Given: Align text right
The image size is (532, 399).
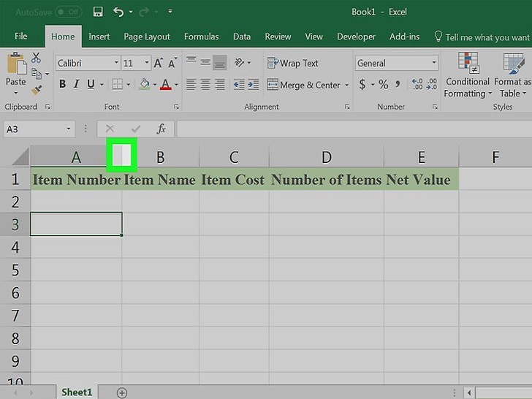Looking at the screenshot, I should pyautogui.click(x=220, y=85).
